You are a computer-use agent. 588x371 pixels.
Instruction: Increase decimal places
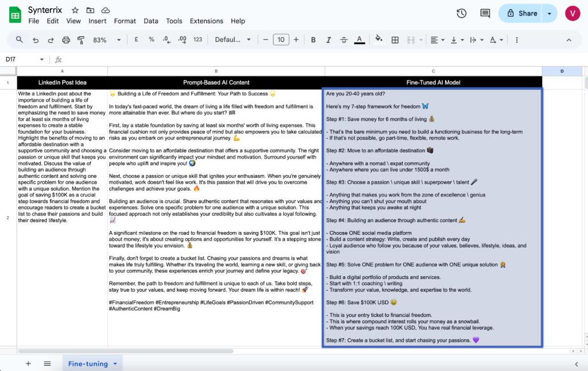pos(182,40)
